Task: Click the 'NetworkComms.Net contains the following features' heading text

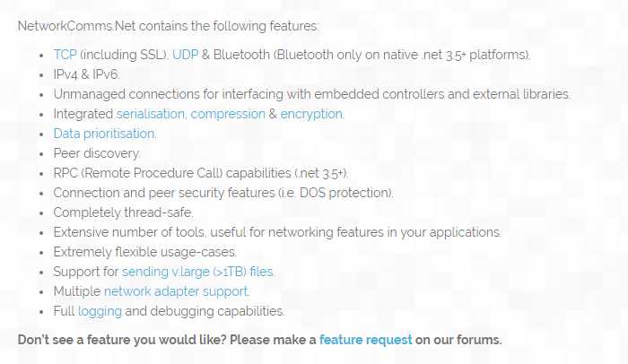Action: point(169,26)
